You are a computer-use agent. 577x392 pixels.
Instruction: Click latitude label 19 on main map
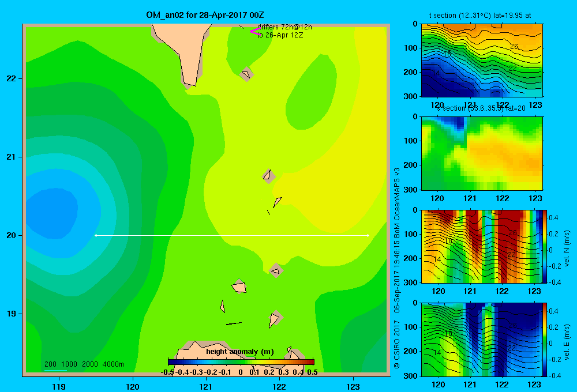point(12,314)
